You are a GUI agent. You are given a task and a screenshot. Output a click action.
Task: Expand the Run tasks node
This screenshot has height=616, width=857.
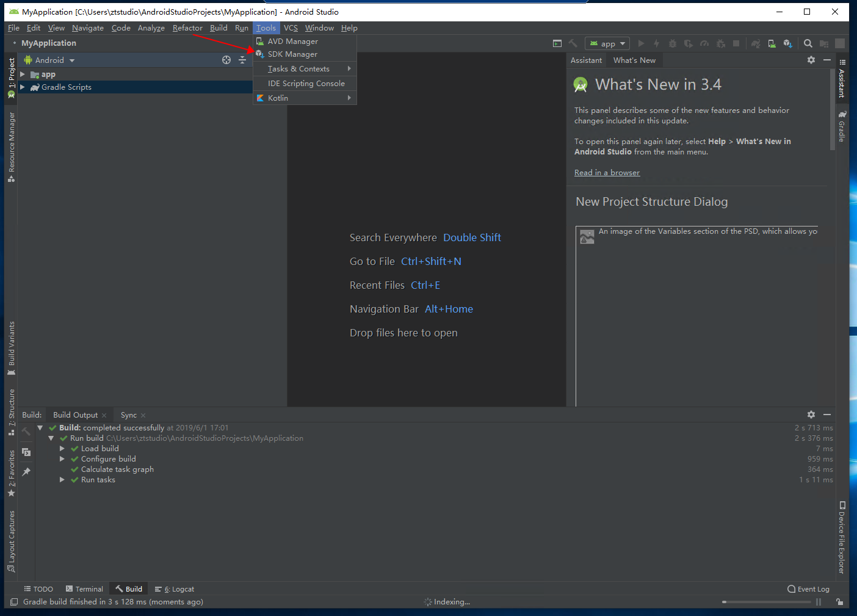click(62, 480)
